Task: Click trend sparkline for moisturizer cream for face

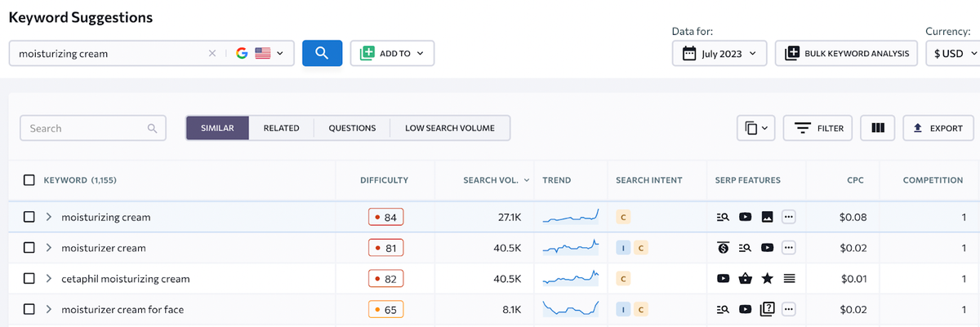Action: coord(571,308)
